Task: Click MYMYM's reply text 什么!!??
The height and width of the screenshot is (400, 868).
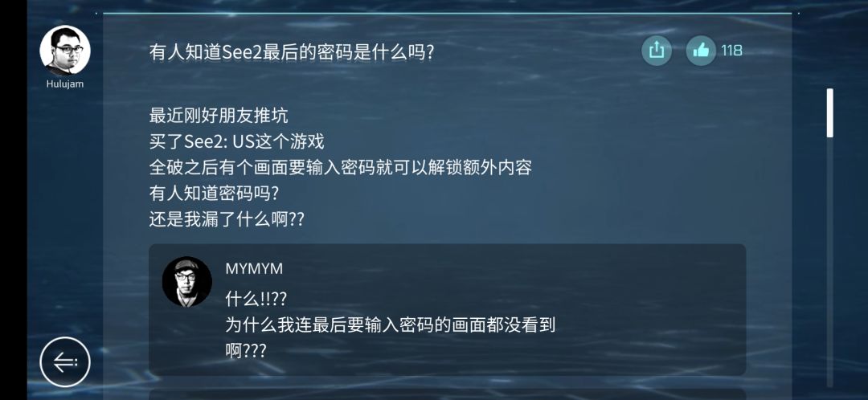Action: [256, 300]
